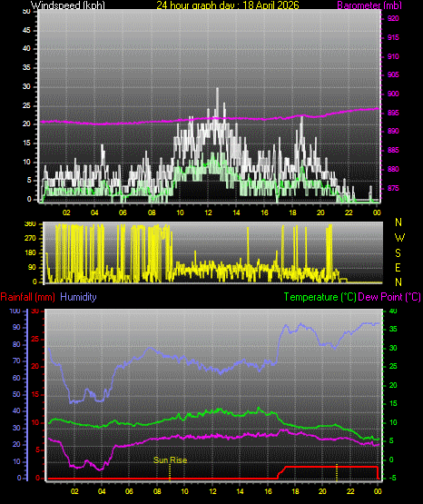Image resolution: width=423 pixels, height=504 pixels.
Task: Click hour label 18 under the windspeed graph
Action: coord(292,212)
